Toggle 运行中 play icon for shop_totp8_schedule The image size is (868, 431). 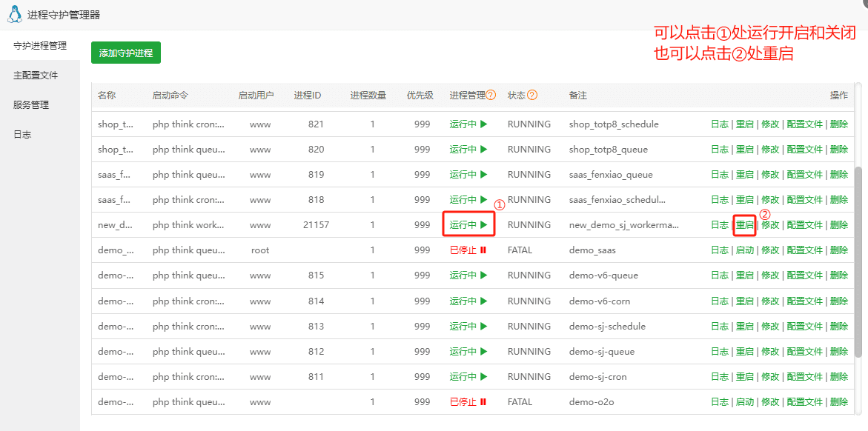click(483, 124)
